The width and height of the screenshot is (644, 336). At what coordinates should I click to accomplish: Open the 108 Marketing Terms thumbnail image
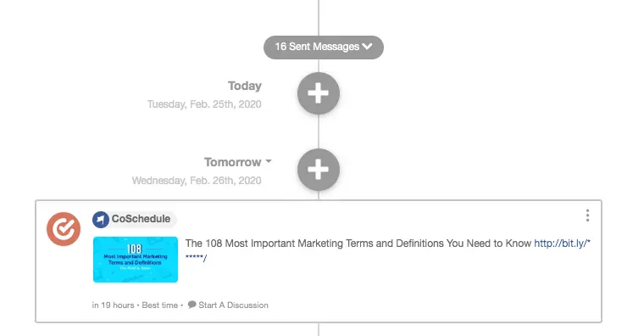pyautogui.click(x=136, y=260)
